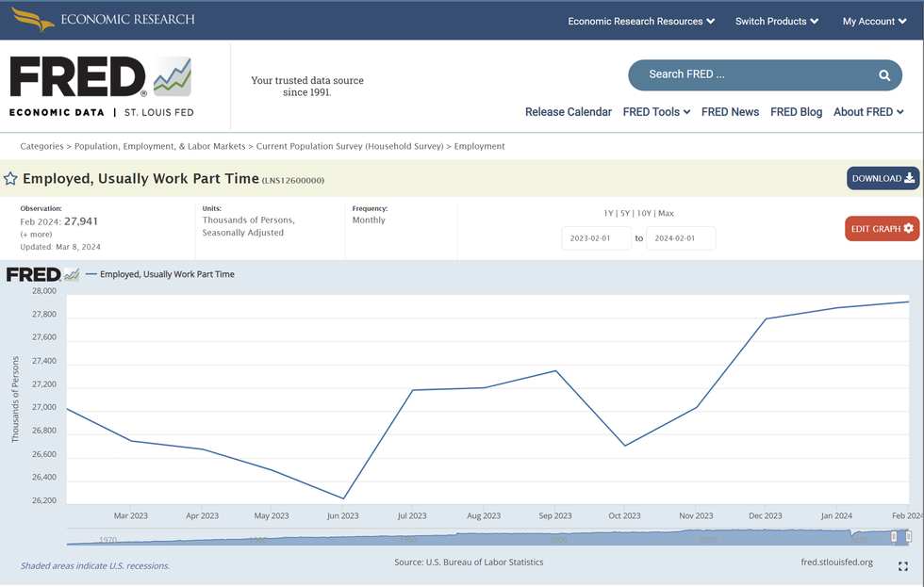Image resolution: width=924 pixels, height=587 pixels.
Task: Open the FRED Blog page
Action: tap(796, 111)
